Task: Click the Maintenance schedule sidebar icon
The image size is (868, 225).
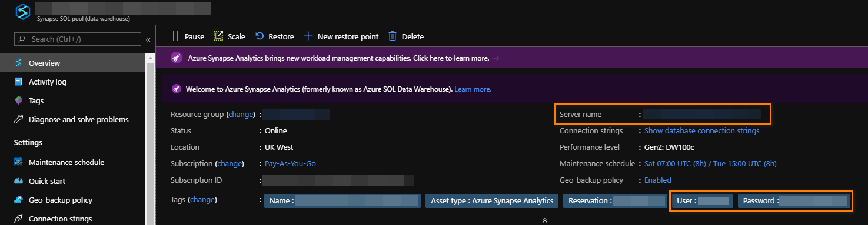Action: click(18, 162)
